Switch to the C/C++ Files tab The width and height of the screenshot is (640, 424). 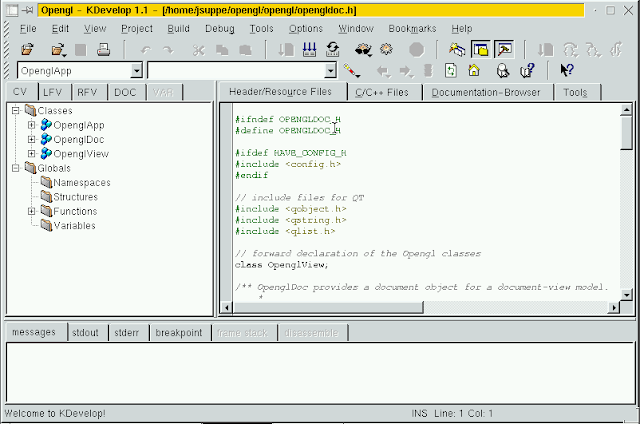382,93
